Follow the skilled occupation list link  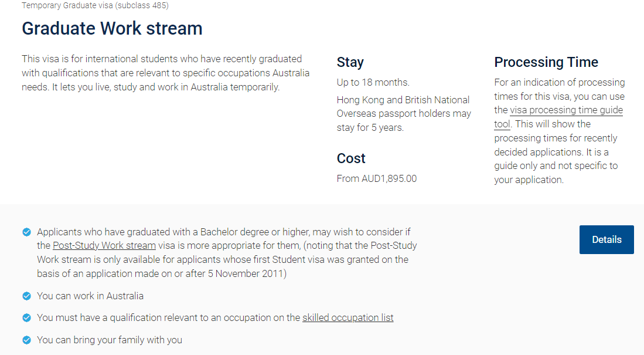point(348,317)
